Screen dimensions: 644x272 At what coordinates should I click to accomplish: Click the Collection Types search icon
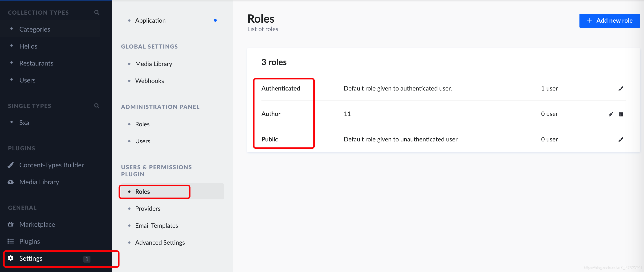click(97, 12)
